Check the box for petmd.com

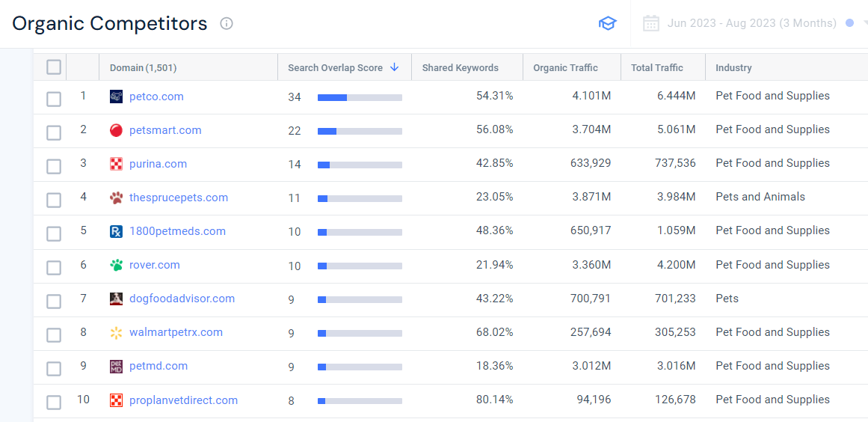[54, 369]
